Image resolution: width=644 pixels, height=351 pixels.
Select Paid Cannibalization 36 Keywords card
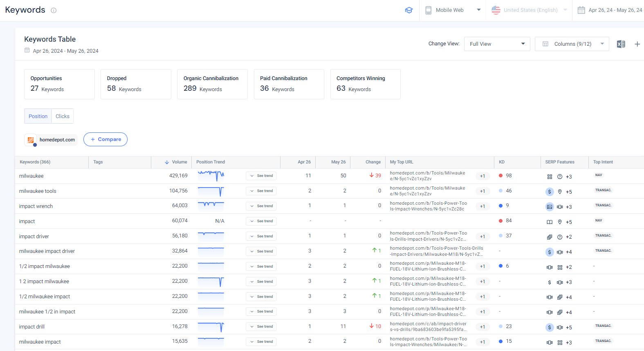coord(289,84)
